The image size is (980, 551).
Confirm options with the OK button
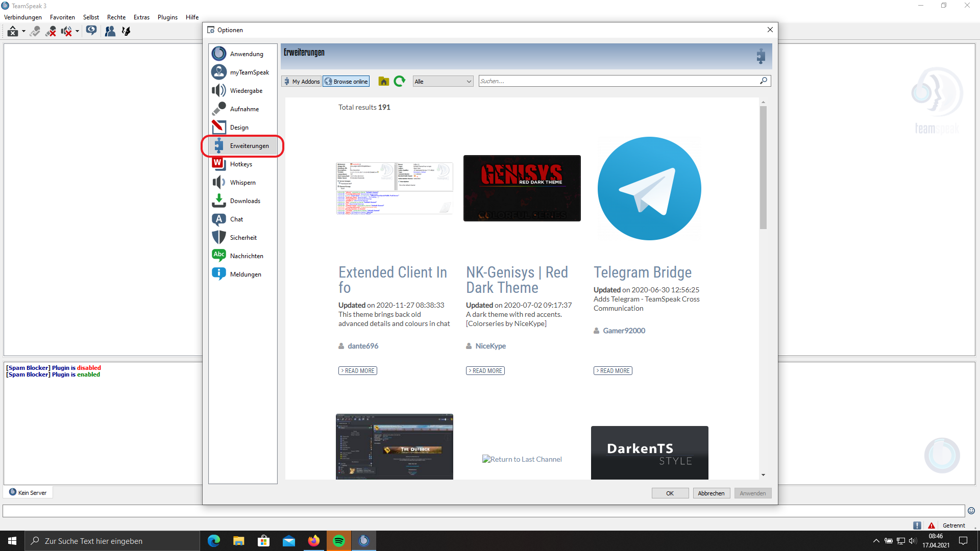point(670,493)
